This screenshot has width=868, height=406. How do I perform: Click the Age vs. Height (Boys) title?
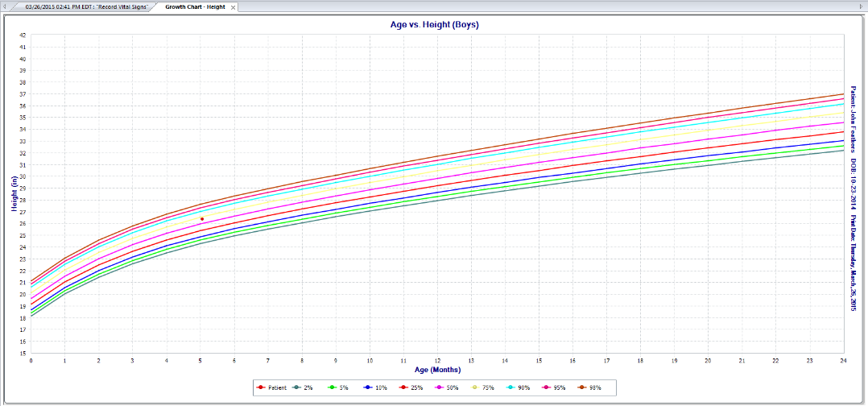tap(435, 25)
